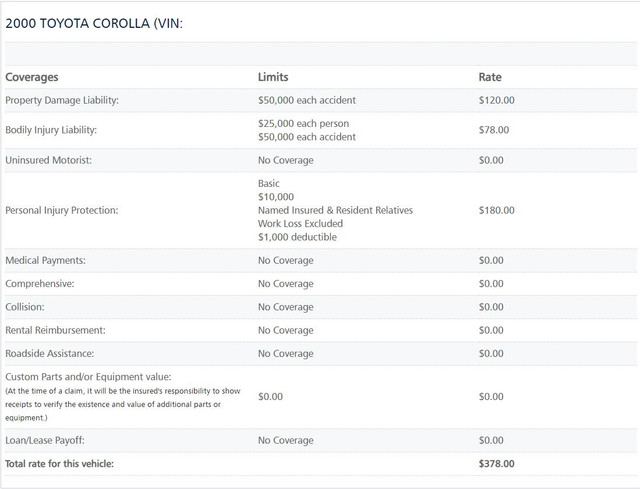Click the $1,000 deductible text
Screen dimensions: 640x489
pos(297,237)
